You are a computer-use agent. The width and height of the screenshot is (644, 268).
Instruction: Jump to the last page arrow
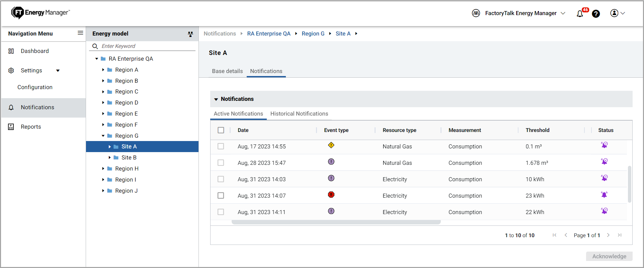click(x=620, y=235)
